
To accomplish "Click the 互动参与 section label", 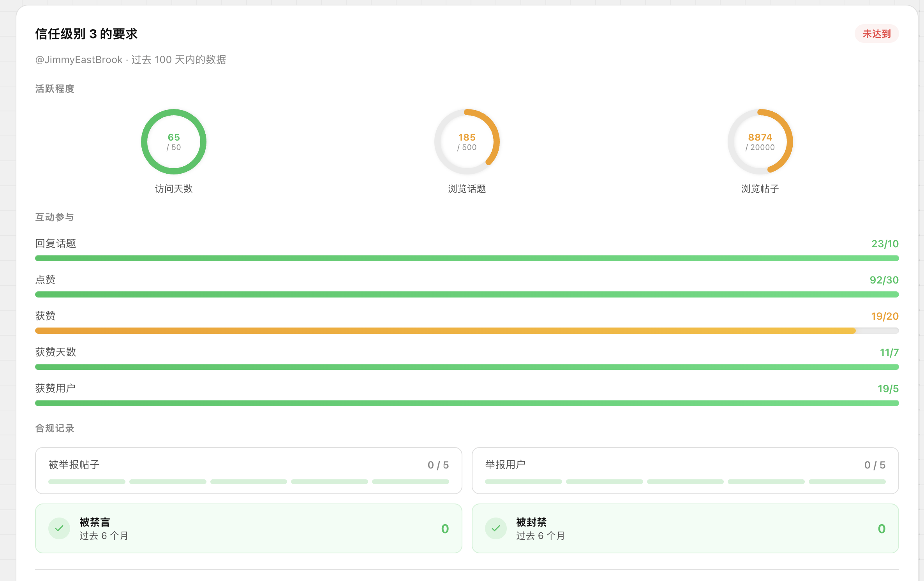I will tap(55, 217).
